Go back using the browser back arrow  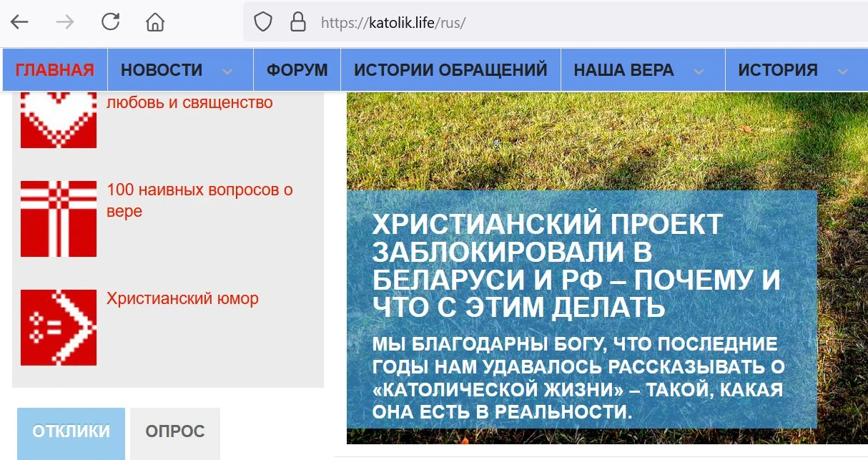pyautogui.click(x=19, y=22)
